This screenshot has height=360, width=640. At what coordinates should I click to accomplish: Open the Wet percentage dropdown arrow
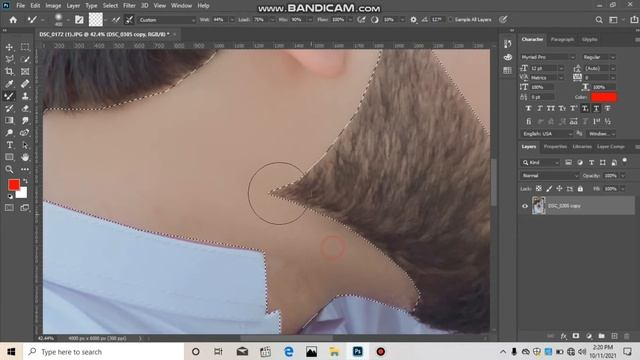(x=232, y=20)
